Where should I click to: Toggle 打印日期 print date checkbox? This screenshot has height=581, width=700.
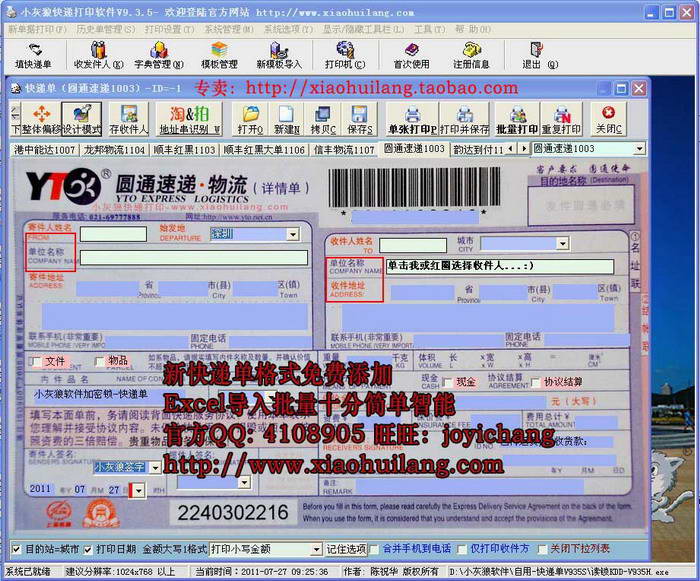88,549
